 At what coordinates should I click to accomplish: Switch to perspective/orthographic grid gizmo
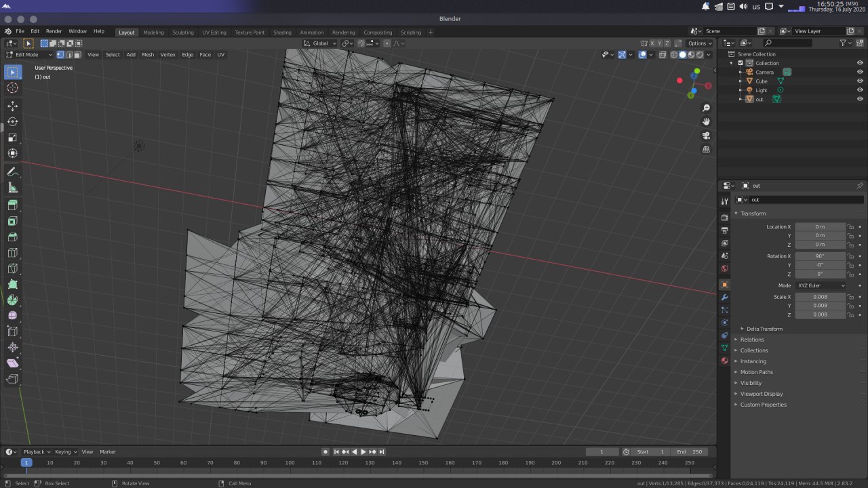coord(706,149)
